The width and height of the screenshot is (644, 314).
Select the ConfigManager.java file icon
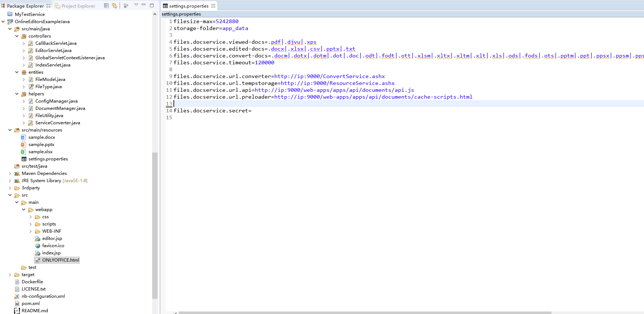click(31, 101)
